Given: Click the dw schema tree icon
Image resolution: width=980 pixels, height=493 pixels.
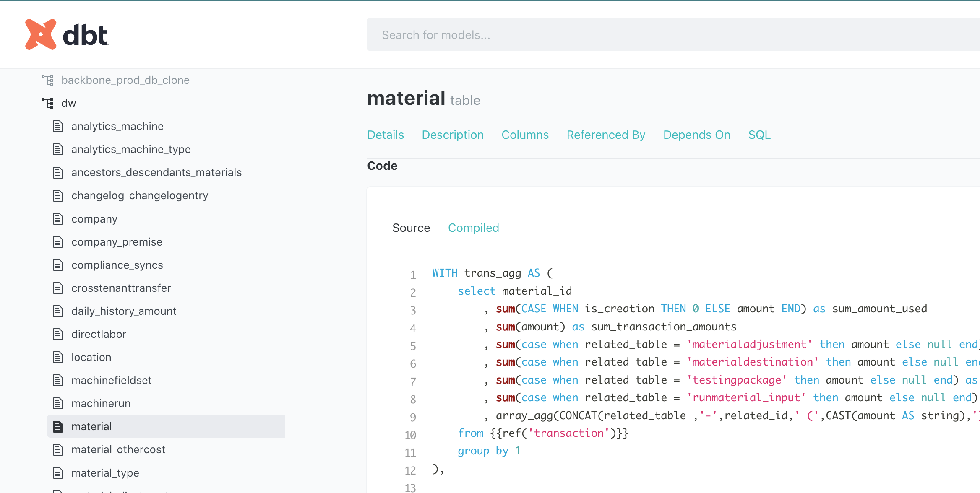Looking at the screenshot, I should (48, 103).
